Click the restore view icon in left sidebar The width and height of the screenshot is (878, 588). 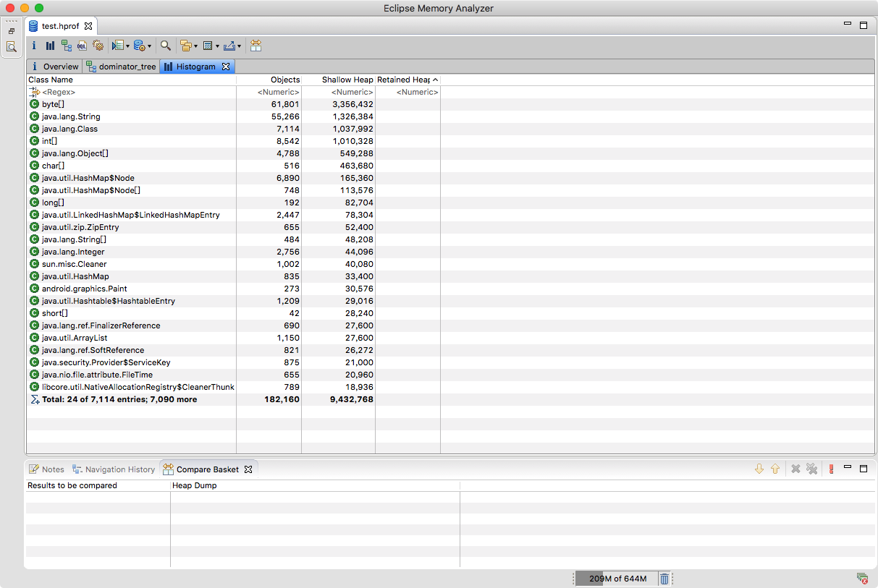[x=12, y=32]
